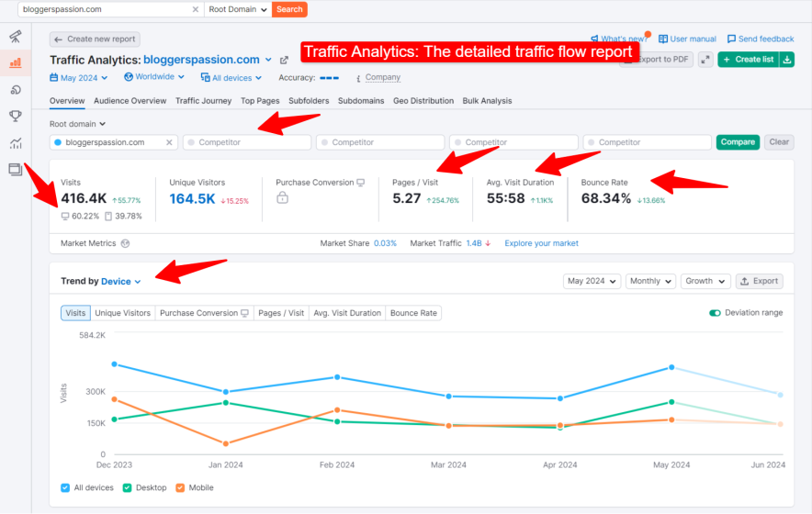This screenshot has width=812, height=514.
Task: Open the trend graph sidebar icon
Action: pyautogui.click(x=16, y=143)
